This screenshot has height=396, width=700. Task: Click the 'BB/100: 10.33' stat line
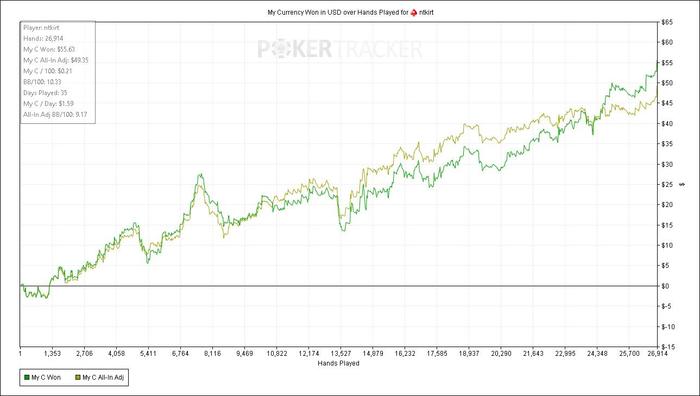(42, 82)
